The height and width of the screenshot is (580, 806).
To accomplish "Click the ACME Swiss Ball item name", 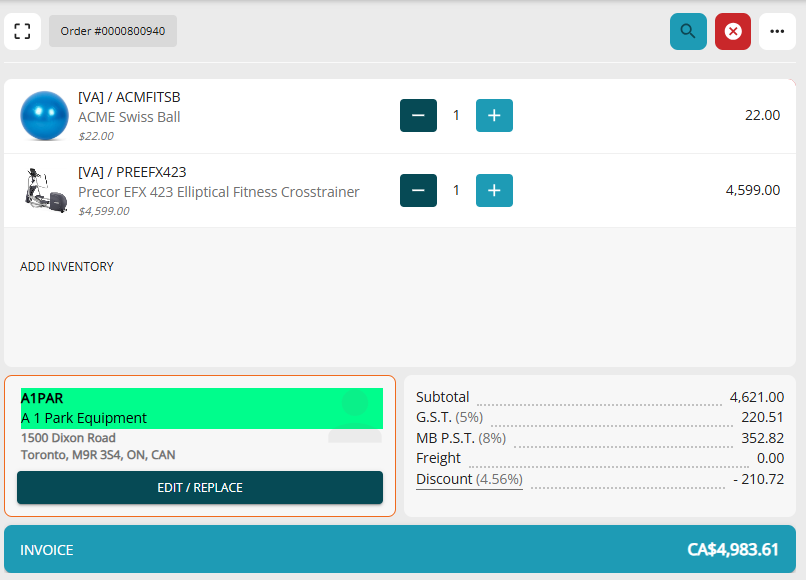I will click(129, 117).
